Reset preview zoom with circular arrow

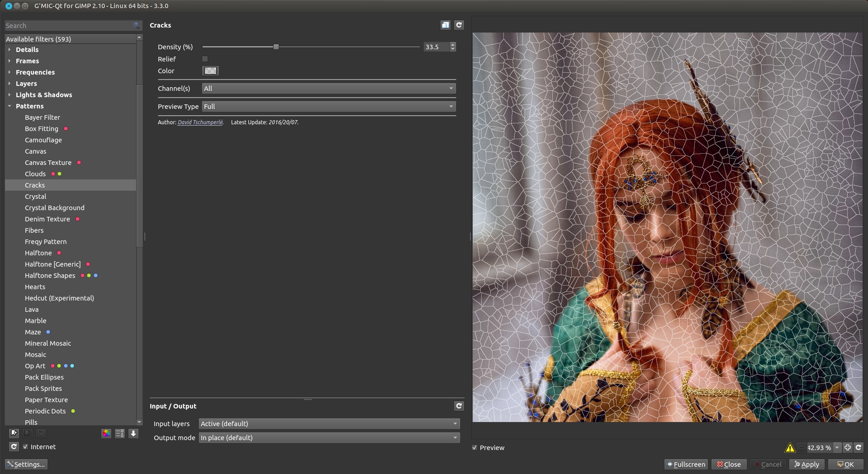[859, 447]
